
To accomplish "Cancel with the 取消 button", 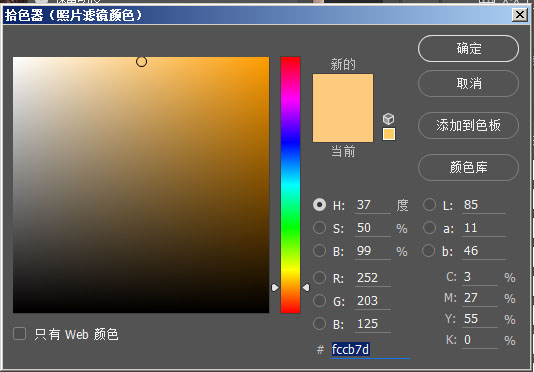I will (x=469, y=83).
